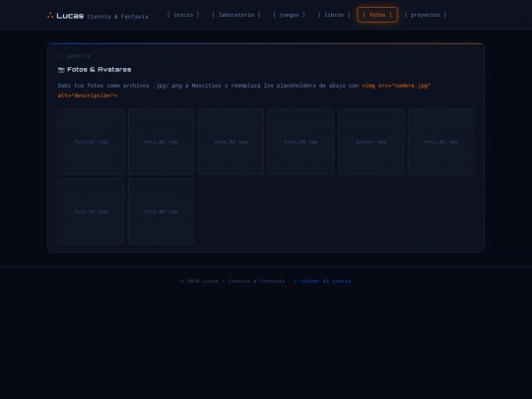
Task: Open the foto_07.jpg gallery tile
Action: tap(91, 212)
